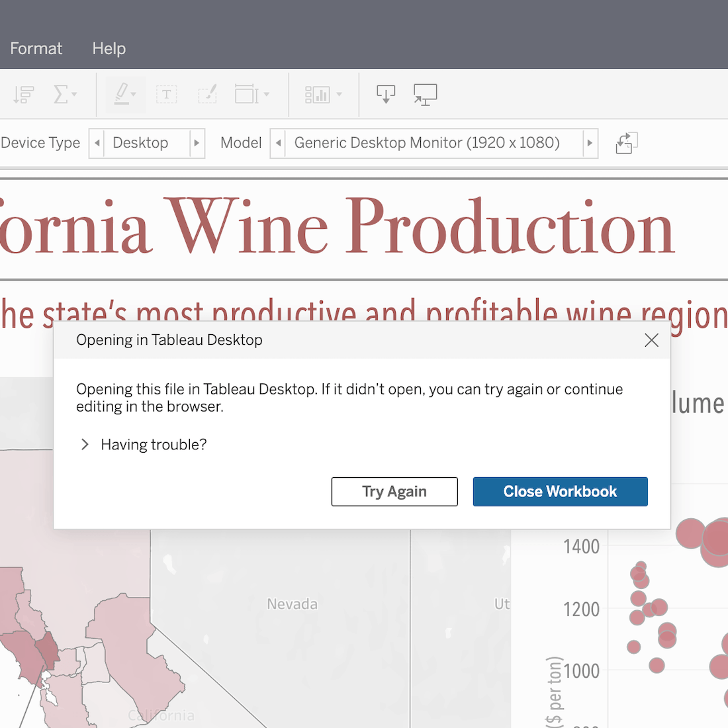Step to the next device type
Image resolution: width=728 pixels, height=728 pixels.
click(197, 143)
